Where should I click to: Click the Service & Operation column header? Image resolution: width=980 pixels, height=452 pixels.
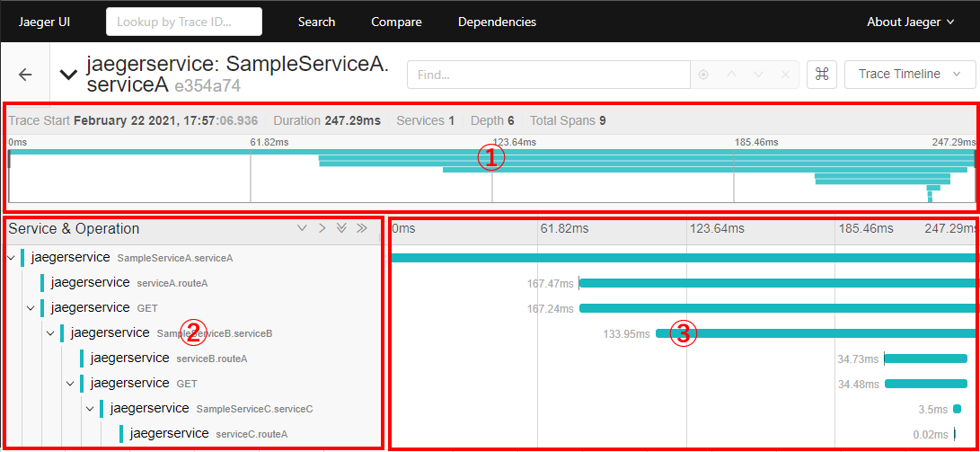point(74,228)
